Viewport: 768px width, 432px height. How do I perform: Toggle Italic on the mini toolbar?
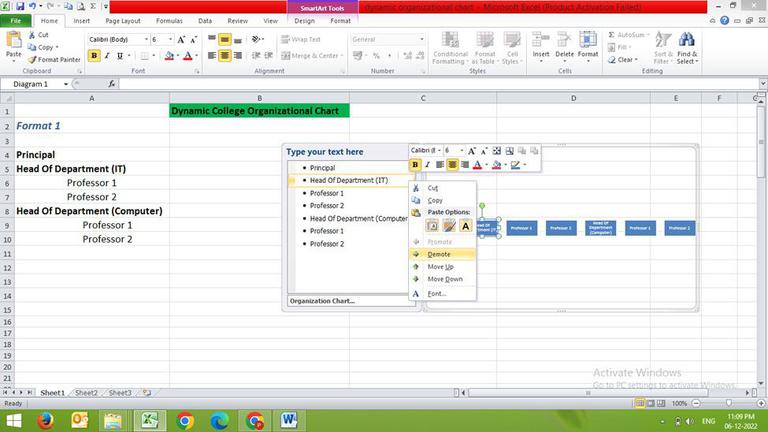pyautogui.click(x=427, y=165)
